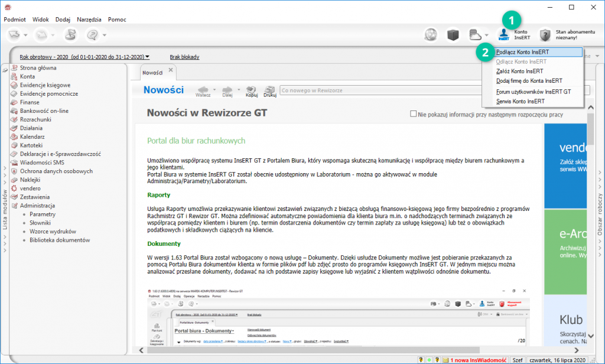
Task: Click the Rozrachunki module icon
Action: [14, 119]
